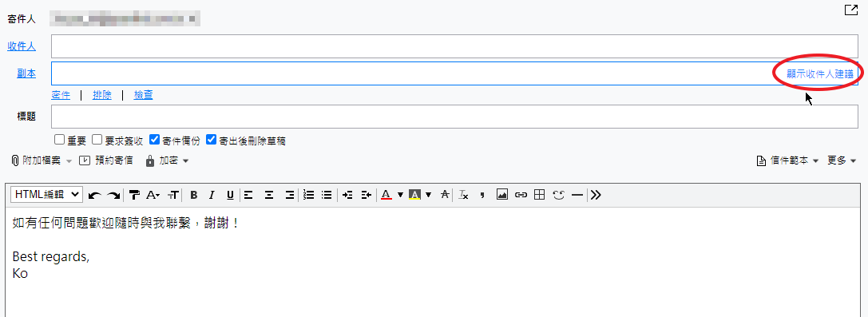
Task: Click the 'Best regards,' text in body
Action: [x=50, y=257]
